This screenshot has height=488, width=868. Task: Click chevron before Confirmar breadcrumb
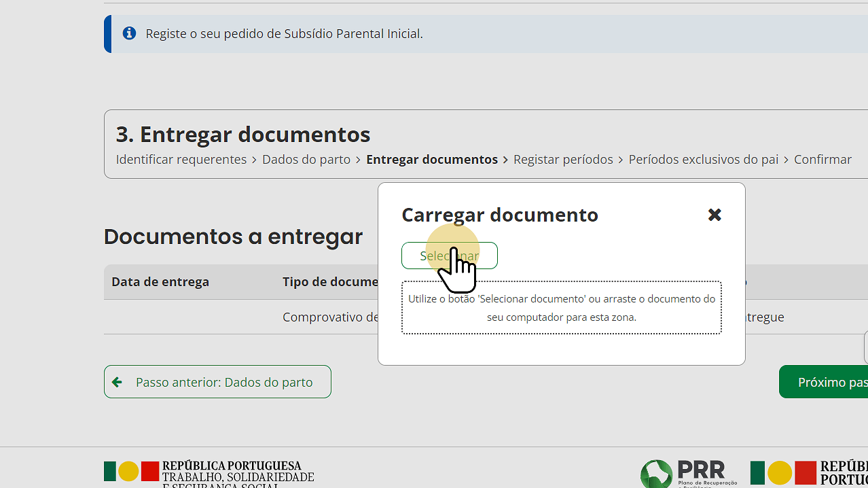786,160
